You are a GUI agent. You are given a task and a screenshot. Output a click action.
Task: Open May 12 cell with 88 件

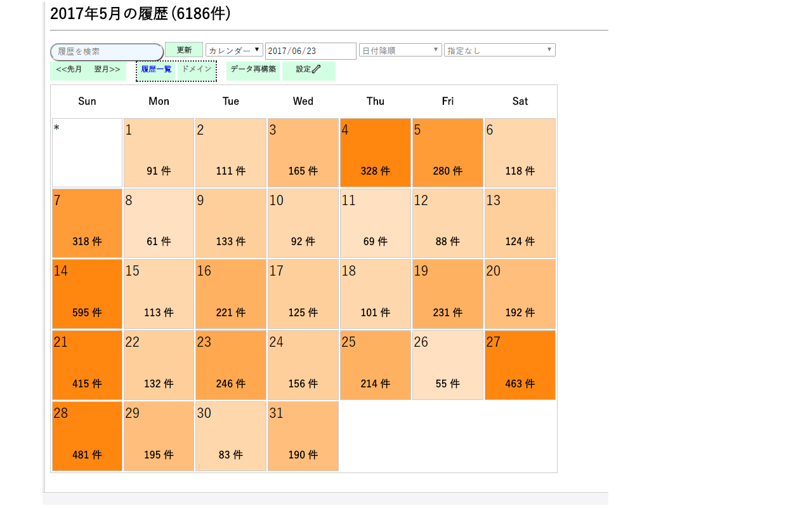[448, 223]
